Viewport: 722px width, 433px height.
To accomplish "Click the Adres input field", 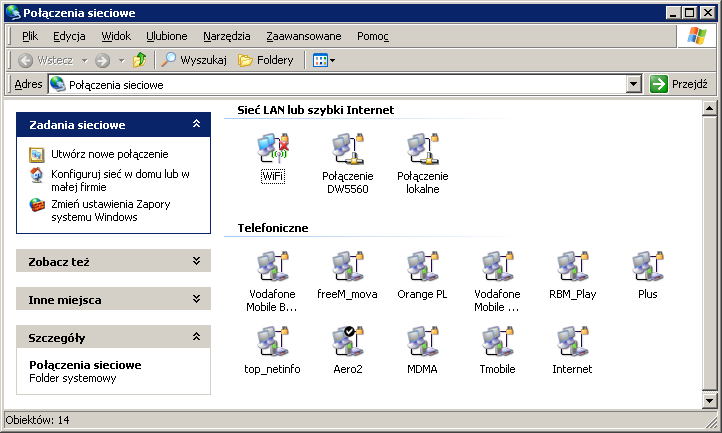I will [340, 85].
